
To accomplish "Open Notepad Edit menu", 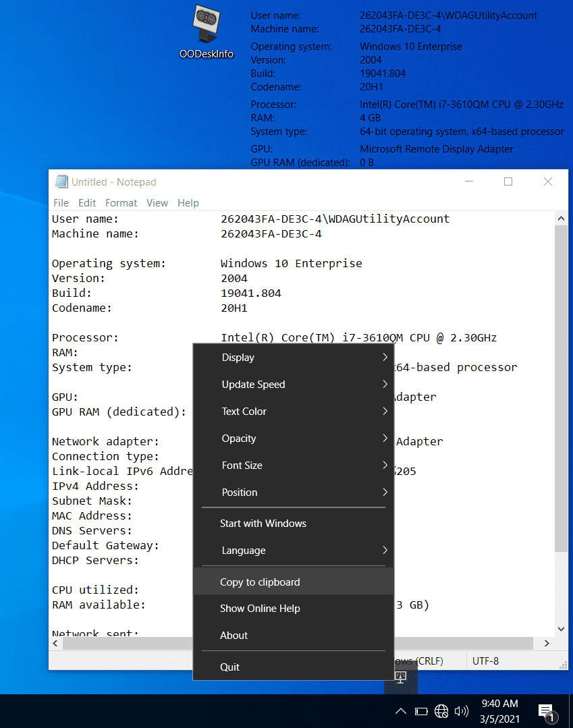I will (87, 203).
